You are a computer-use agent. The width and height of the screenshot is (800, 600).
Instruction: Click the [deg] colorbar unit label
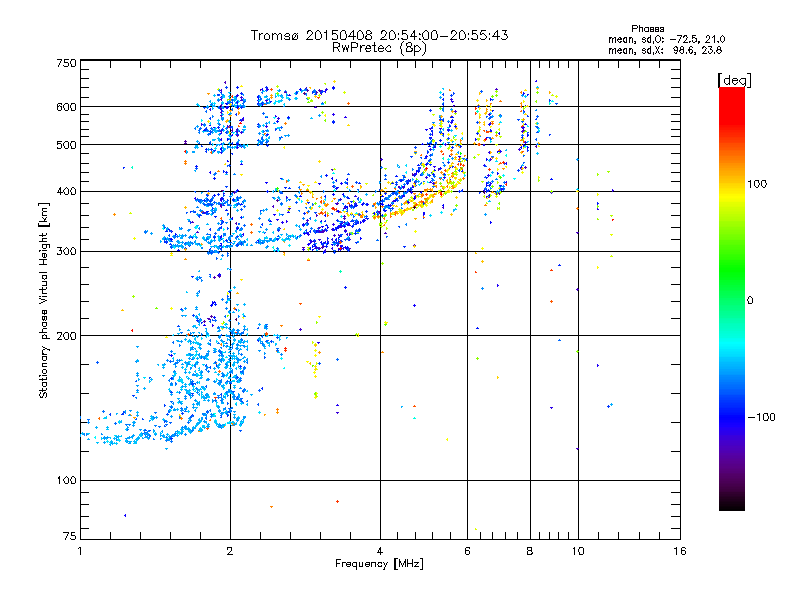tap(734, 80)
